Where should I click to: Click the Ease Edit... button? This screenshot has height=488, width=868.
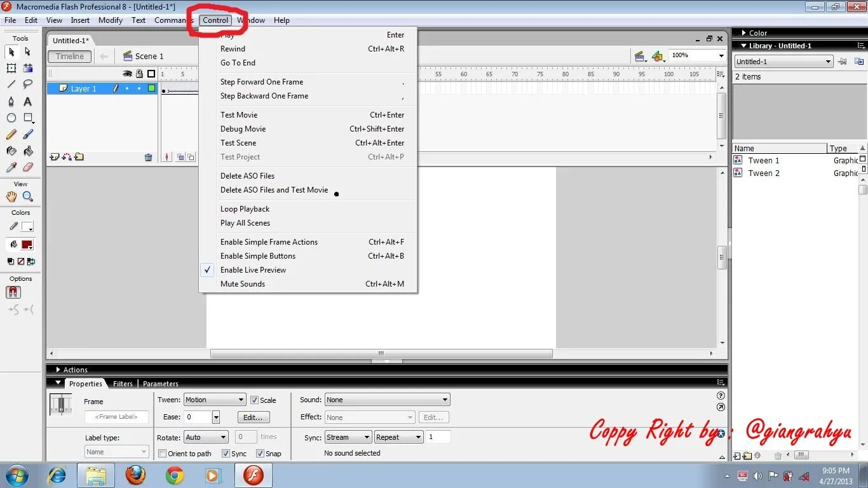[254, 417]
